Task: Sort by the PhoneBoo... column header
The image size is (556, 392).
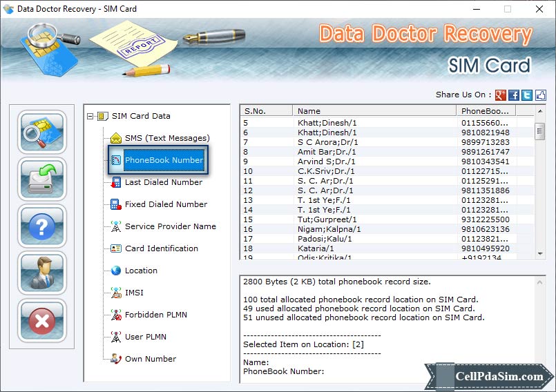Action: pyautogui.click(x=486, y=111)
